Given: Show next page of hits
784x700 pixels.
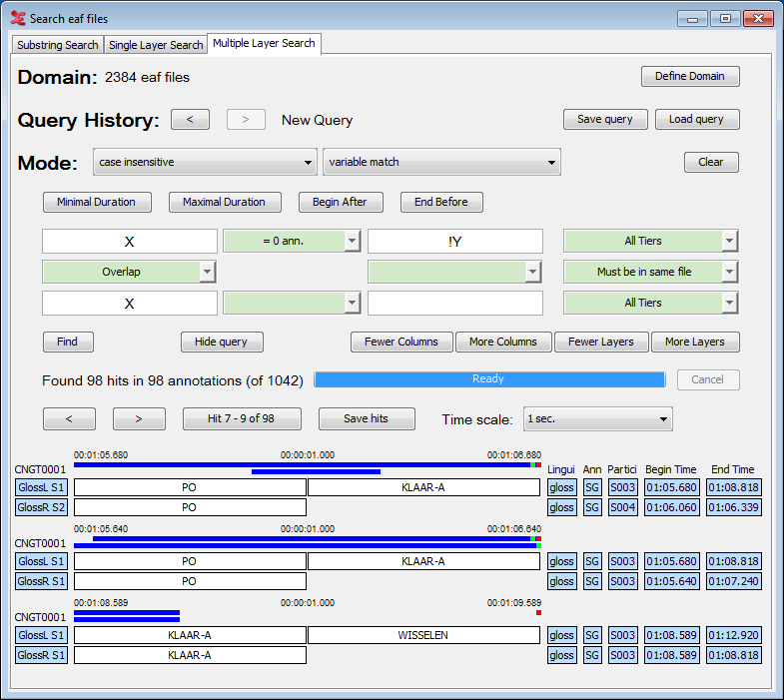Looking at the screenshot, I should click(x=139, y=418).
